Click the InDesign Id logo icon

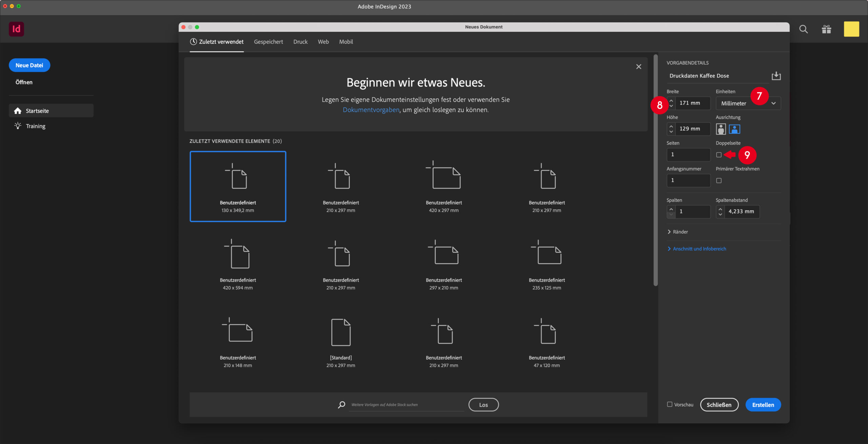pos(16,29)
